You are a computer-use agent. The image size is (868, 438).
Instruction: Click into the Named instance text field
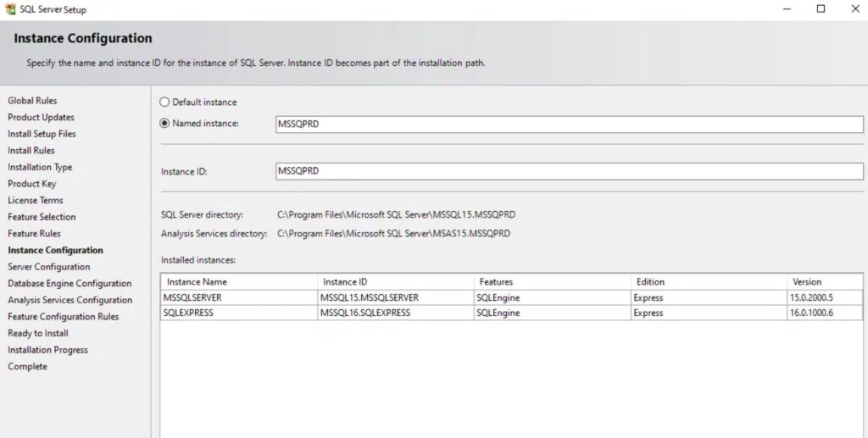point(569,124)
